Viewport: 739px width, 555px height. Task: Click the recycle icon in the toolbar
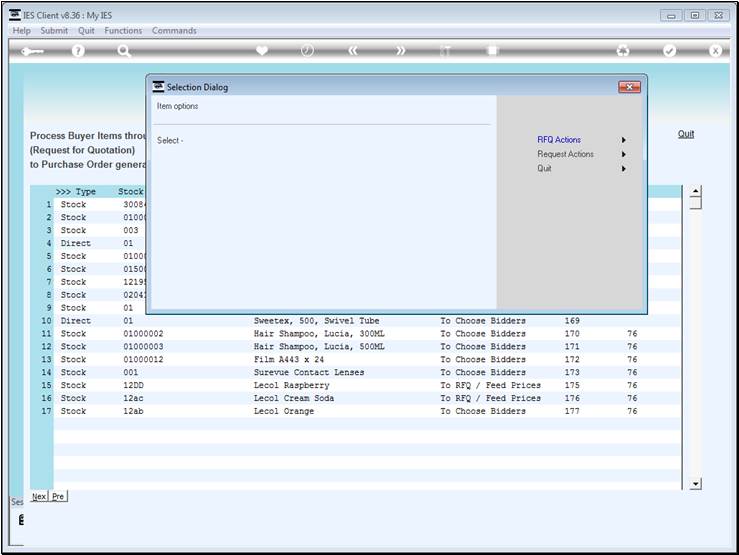pos(623,50)
